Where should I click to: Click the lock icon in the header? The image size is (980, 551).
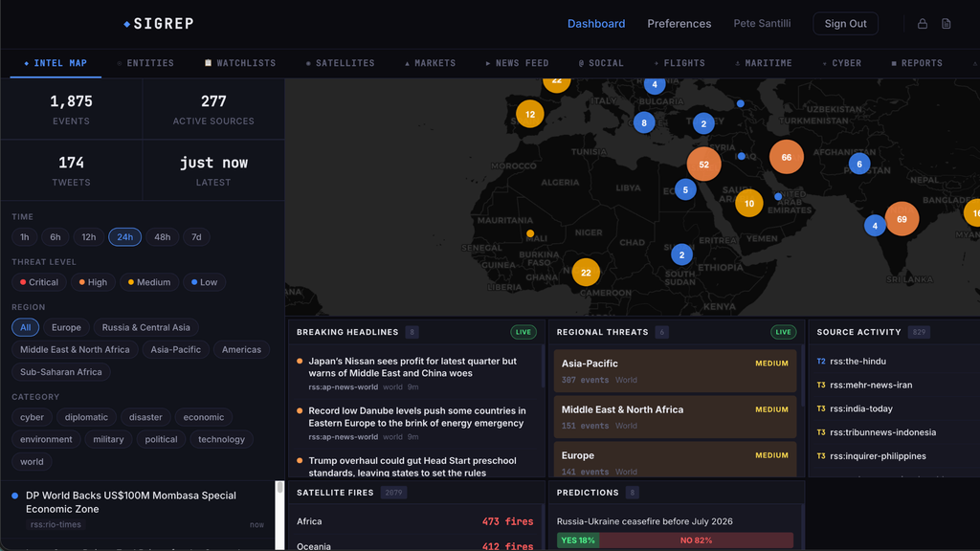tap(922, 24)
